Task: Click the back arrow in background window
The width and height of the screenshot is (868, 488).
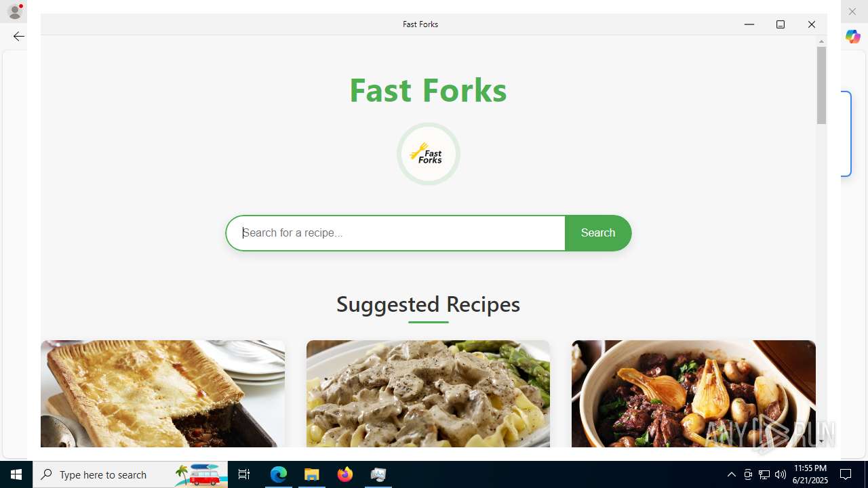Action: [18, 37]
